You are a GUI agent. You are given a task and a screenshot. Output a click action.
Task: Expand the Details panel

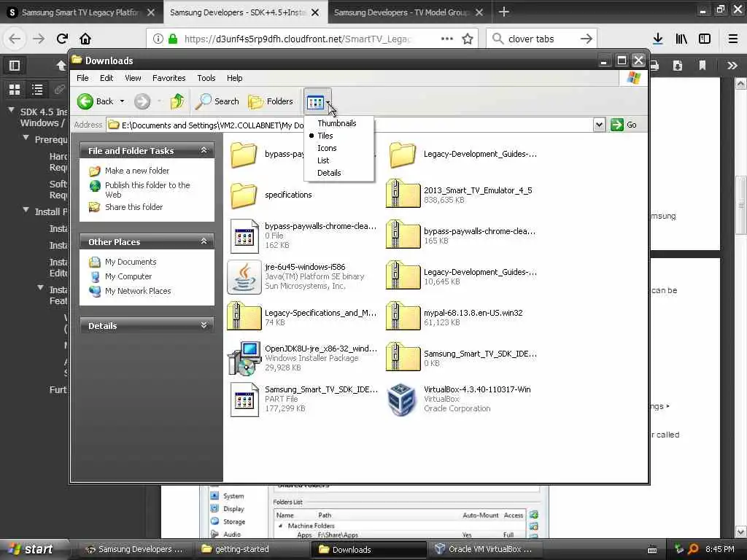204,325
